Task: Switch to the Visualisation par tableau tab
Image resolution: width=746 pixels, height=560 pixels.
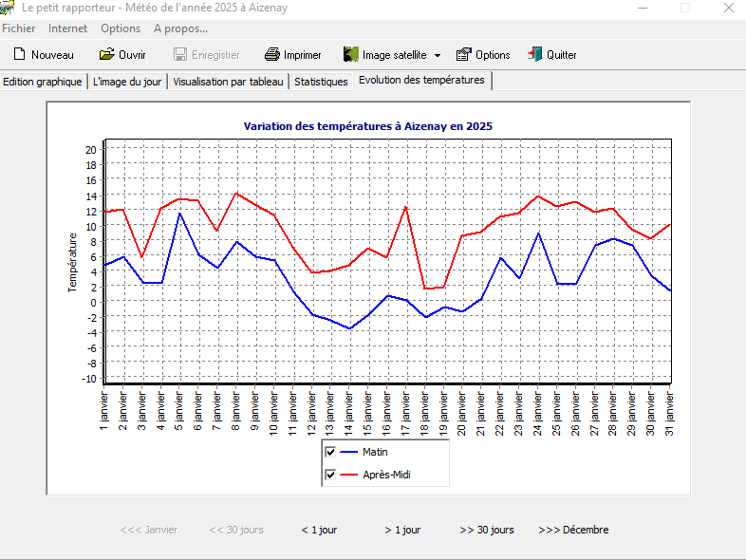Action: pyautogui.click(x=228, y=82)
